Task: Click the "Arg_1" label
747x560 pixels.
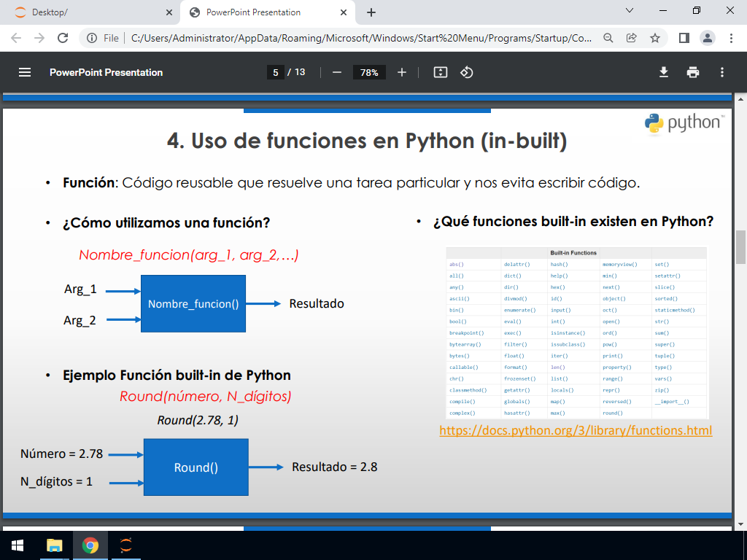Action: (80, 289)
